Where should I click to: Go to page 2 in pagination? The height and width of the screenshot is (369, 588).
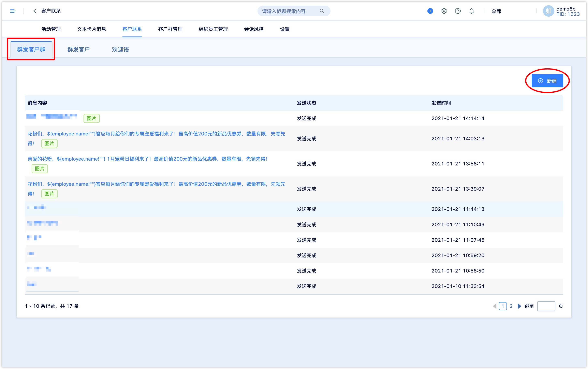[511, 306]
